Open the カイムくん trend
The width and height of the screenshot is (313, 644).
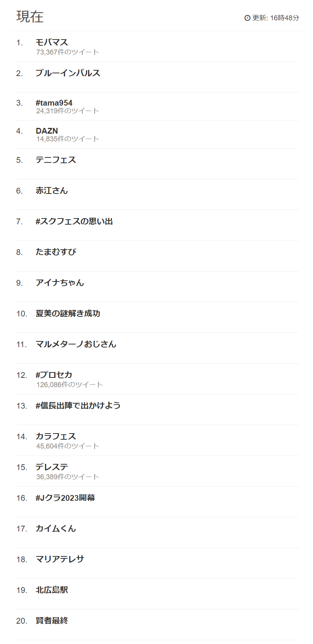click(x=56, y=528)
